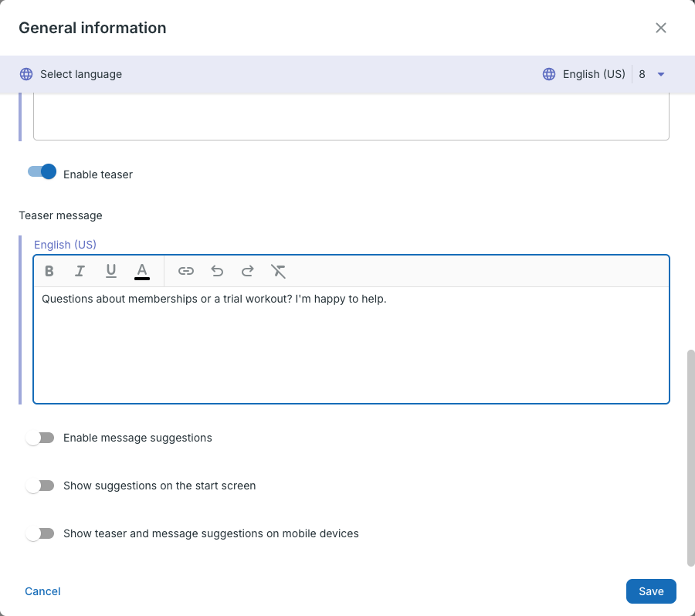Expand language list with the arrow
This screenshot has width=695, height=616.
click(661, 74)
